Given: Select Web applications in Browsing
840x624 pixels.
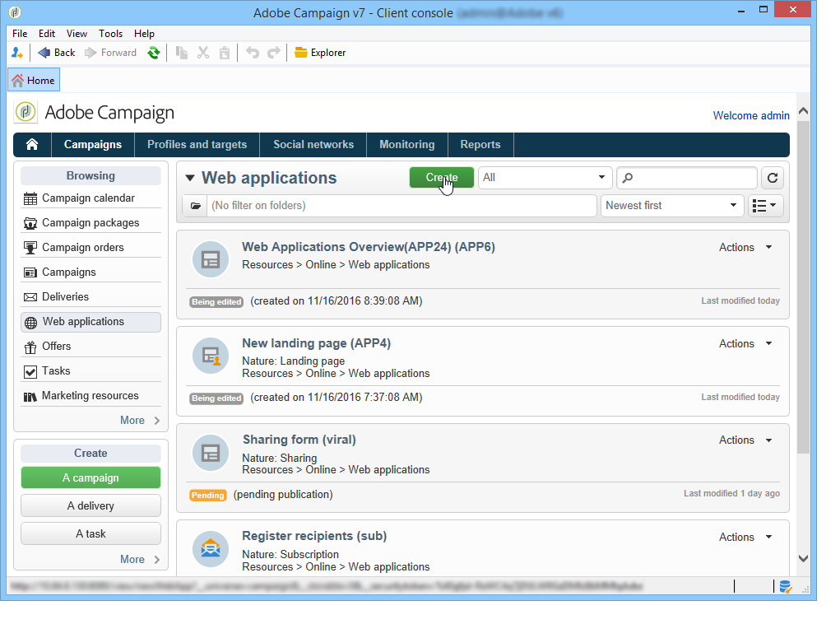Looking at the screenshot, I should (x=91, y=322).
